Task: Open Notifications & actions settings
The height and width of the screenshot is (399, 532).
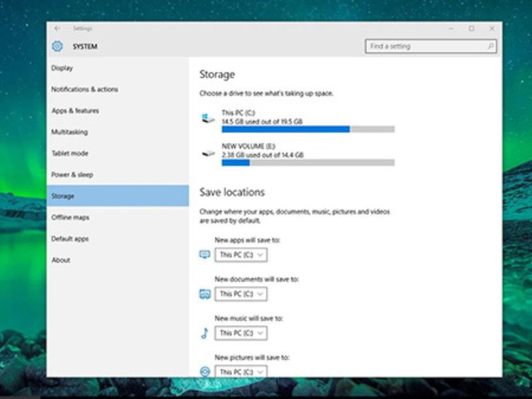Action: pyautogui.click(x=118, y=89)
